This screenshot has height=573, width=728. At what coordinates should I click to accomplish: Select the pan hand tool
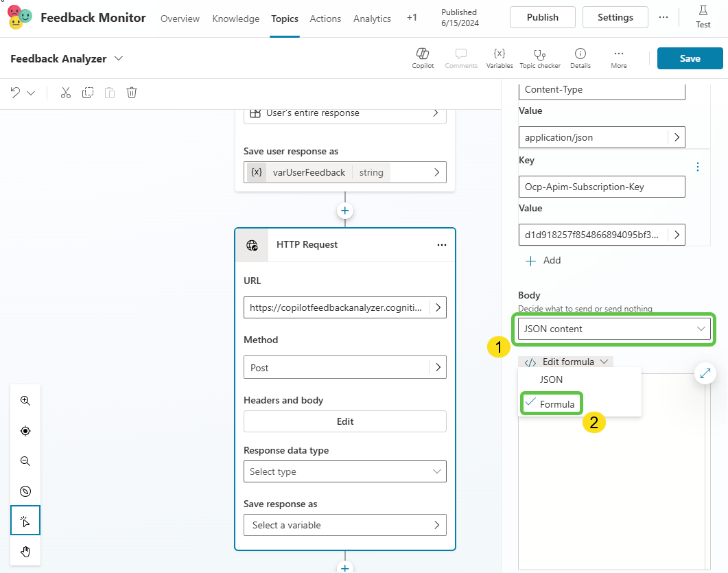25,551
